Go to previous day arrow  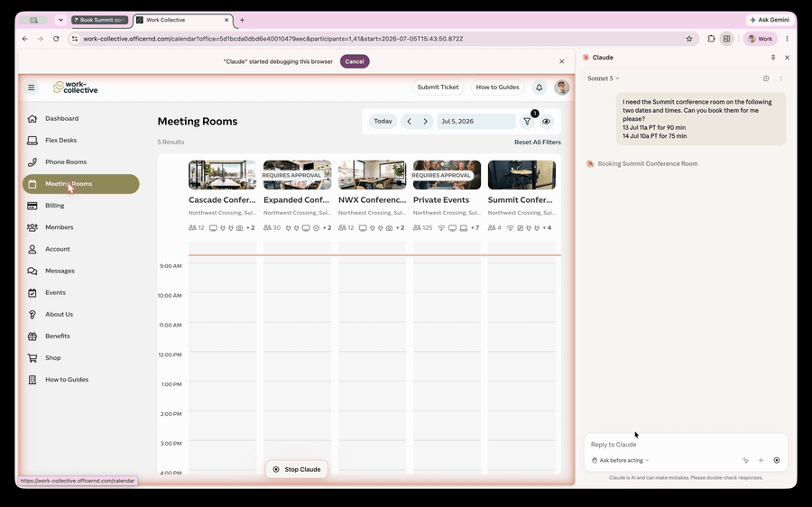pos(409,121)
